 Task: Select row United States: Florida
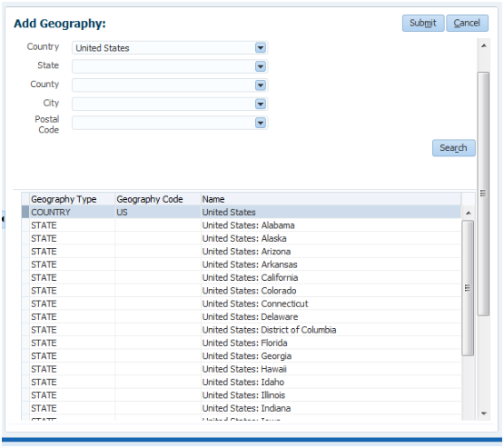pos(242,343)
